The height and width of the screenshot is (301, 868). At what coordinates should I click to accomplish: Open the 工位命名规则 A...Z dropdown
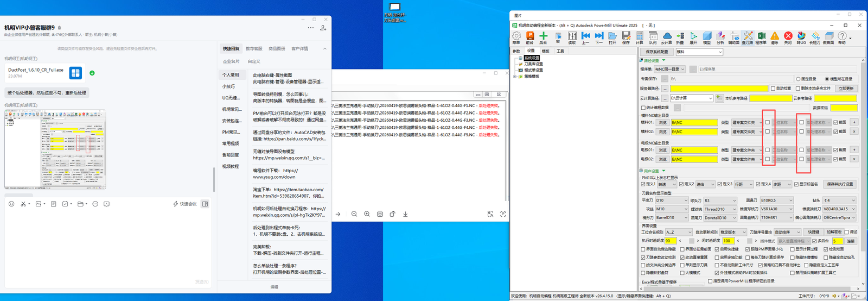(x=679, y=232)
